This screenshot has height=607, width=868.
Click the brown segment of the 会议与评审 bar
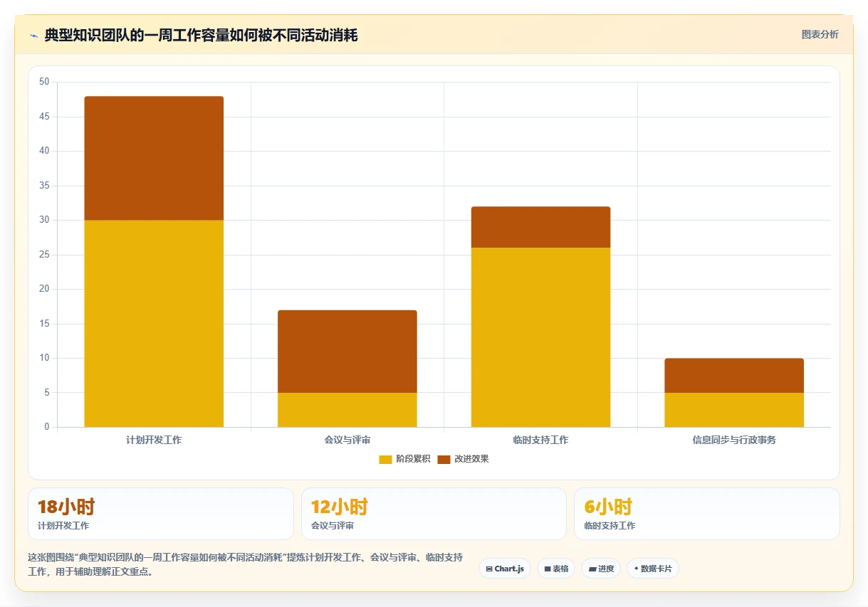click(x=347, y=352)
